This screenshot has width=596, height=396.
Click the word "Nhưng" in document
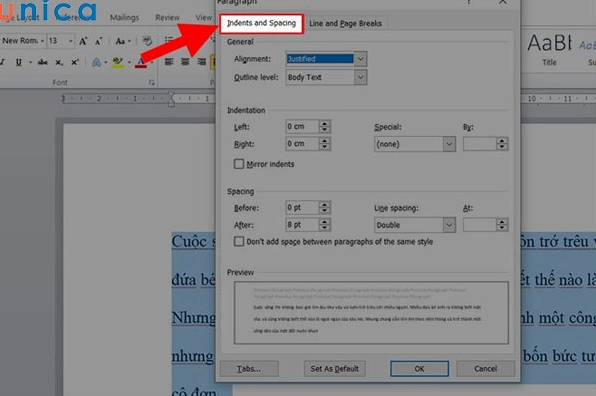click(x=193, y=317)
